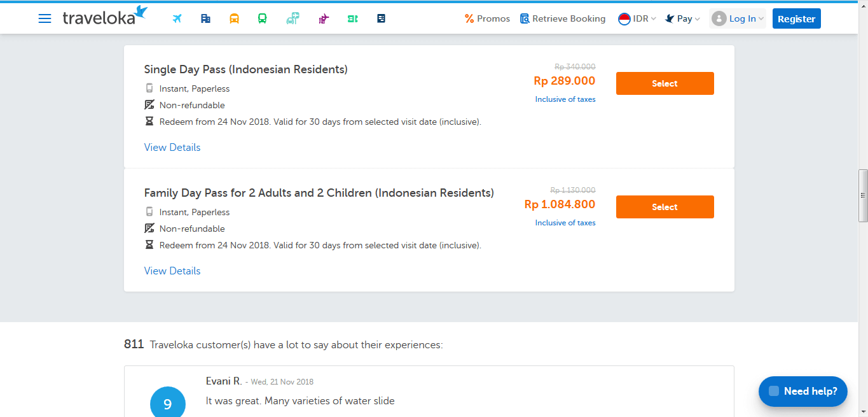View Details of the Single Day Pass

[172, 147]
